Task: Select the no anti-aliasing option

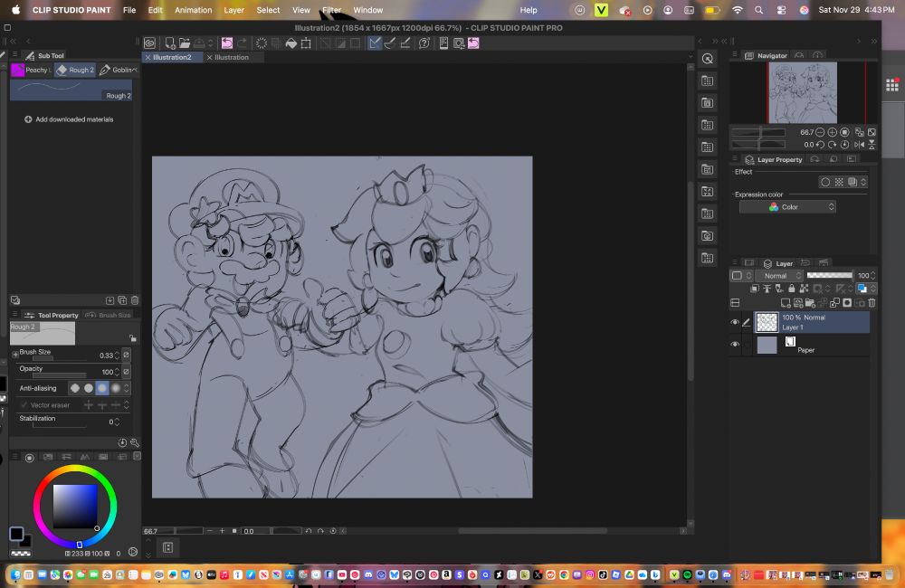Action: [x=75, y=388]
